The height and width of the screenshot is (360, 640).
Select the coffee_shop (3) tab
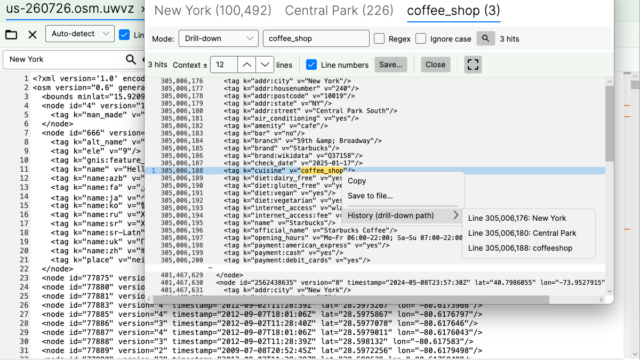[453, 10]
